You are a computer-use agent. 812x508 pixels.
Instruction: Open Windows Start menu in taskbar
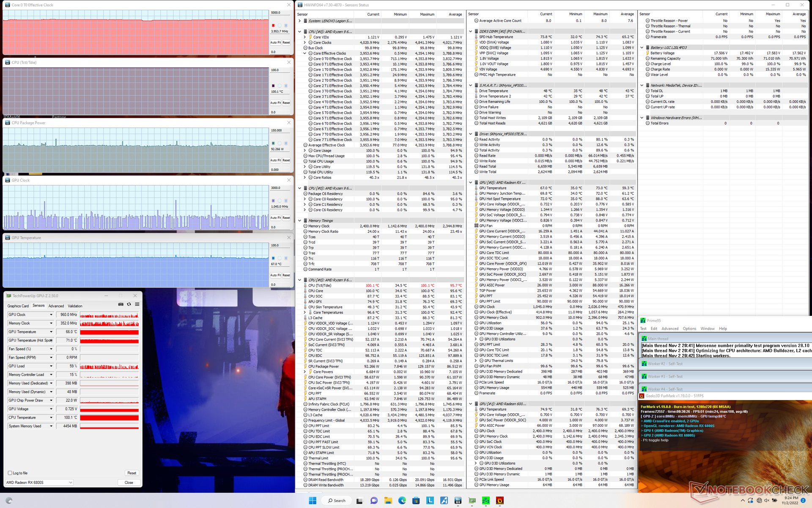pyautogui.click(x=313, y=500)
